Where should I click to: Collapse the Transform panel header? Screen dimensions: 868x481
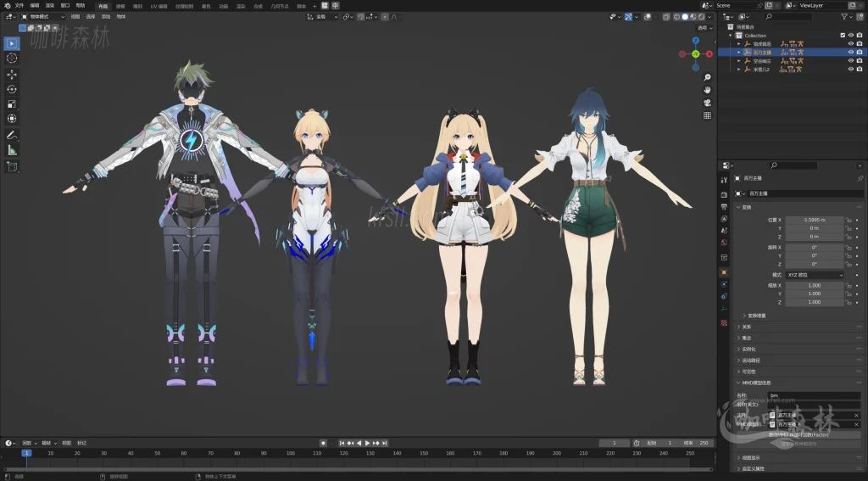[746, 207]
